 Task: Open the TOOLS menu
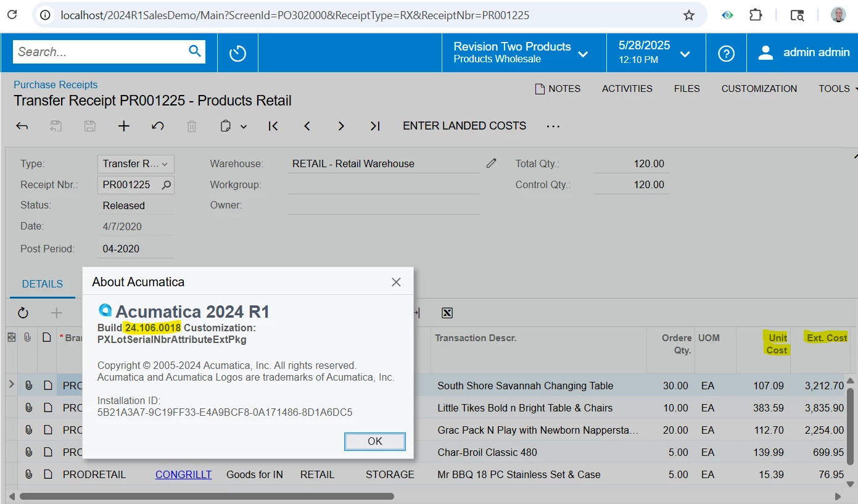837,89
